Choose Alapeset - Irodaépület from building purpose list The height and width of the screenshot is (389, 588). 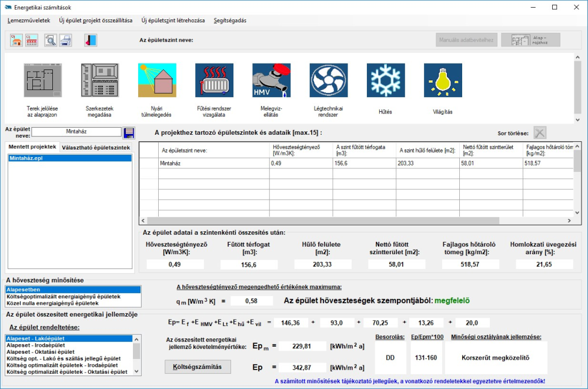point(35,345)
